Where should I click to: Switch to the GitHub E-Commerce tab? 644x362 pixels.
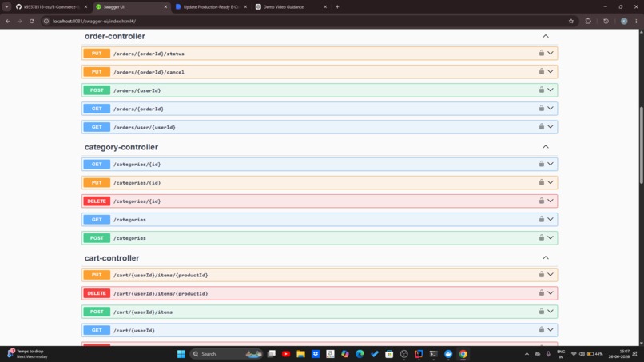pyautogui.click(x=51, y=7)
